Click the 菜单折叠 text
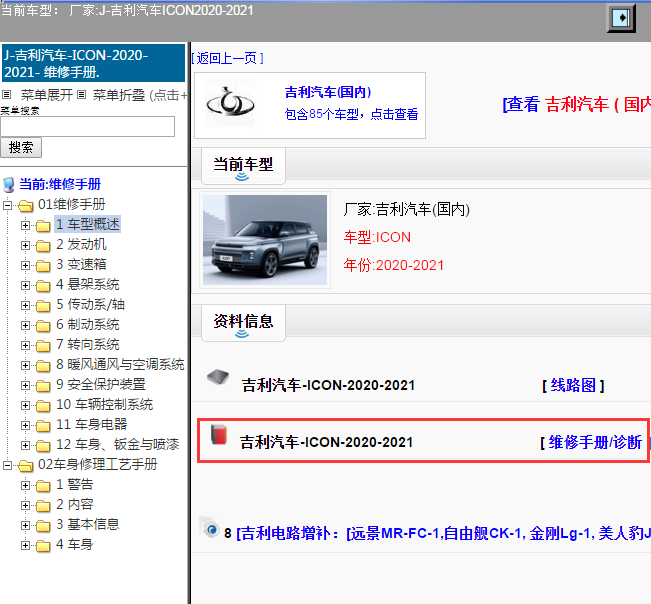Viewport: 651px width, 604px height. point(119,95)
